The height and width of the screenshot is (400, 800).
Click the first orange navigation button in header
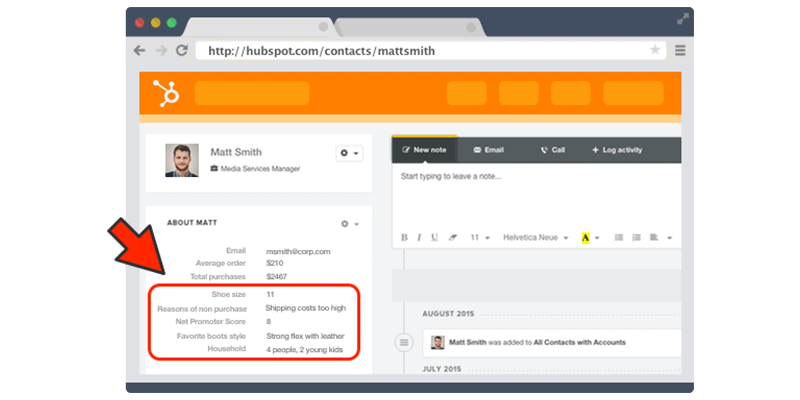coord(466,93)
